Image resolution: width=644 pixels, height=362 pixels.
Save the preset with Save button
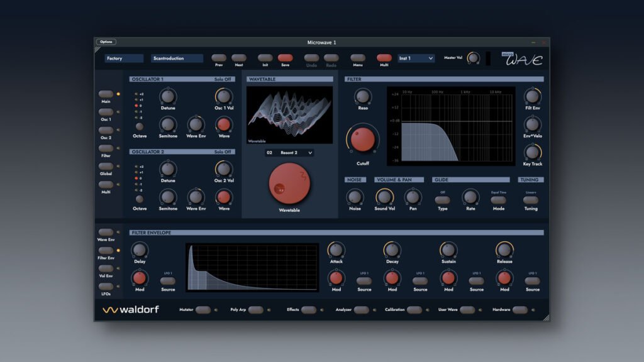pyautogui.click(x=286, y=58)
